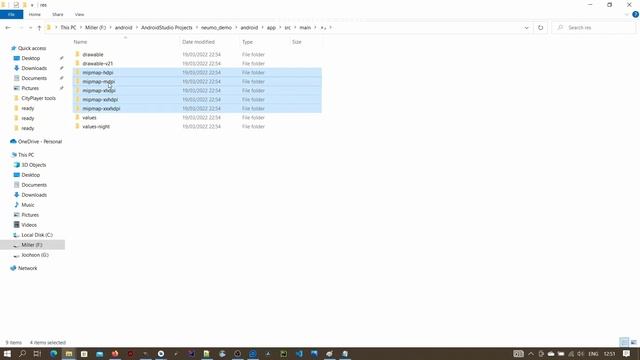Select Miller (F:) drive in sidebar
640x360 pixels.
32,245
